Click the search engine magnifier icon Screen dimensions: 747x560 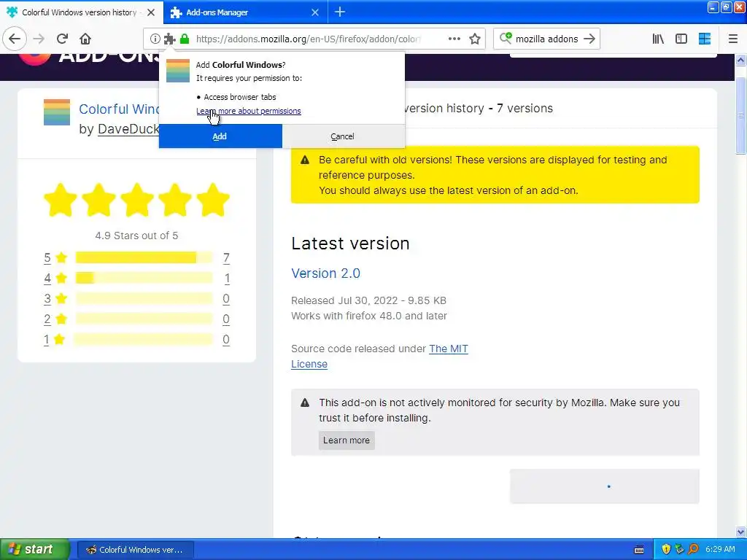[x=505, y=38]
